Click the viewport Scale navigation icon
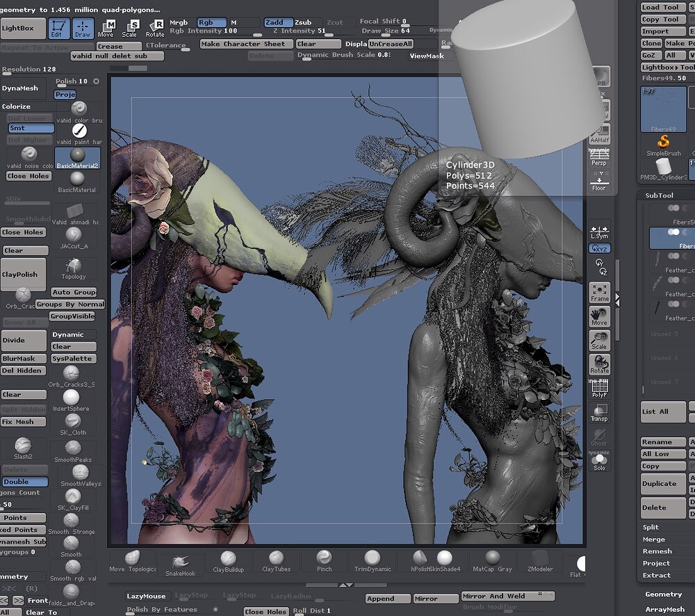Viewport: 695px width, 616px height. click(599, 341)
